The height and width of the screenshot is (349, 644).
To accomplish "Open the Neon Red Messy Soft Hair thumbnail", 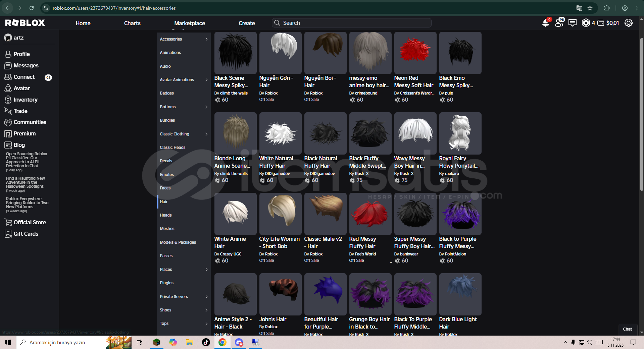I will coord(415,53).
